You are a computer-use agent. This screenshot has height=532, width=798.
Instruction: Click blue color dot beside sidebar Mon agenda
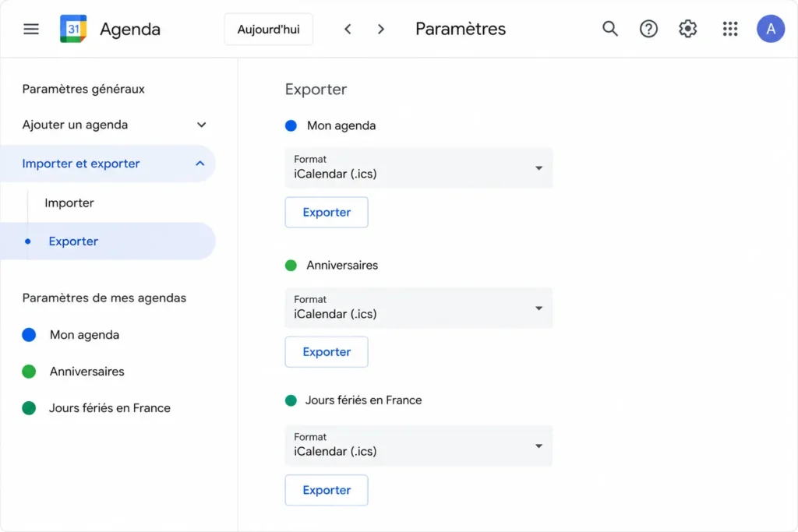point(29,335)
